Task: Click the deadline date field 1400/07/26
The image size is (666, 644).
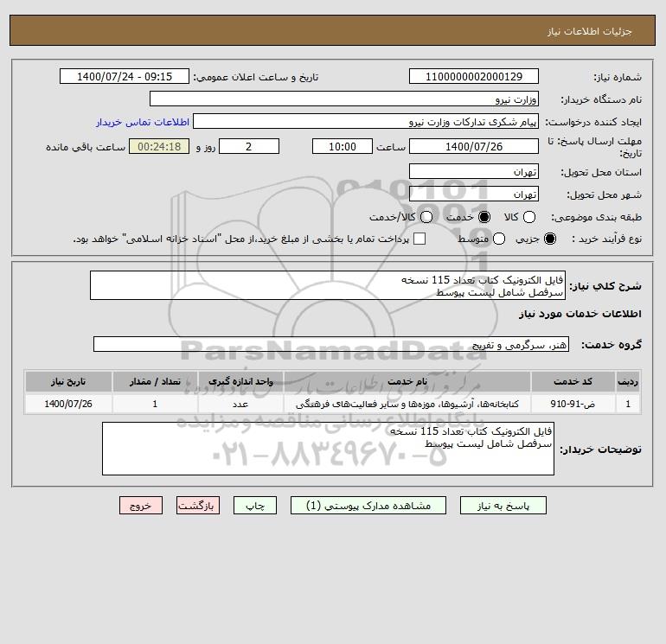Action: click(x=474, y=146)
